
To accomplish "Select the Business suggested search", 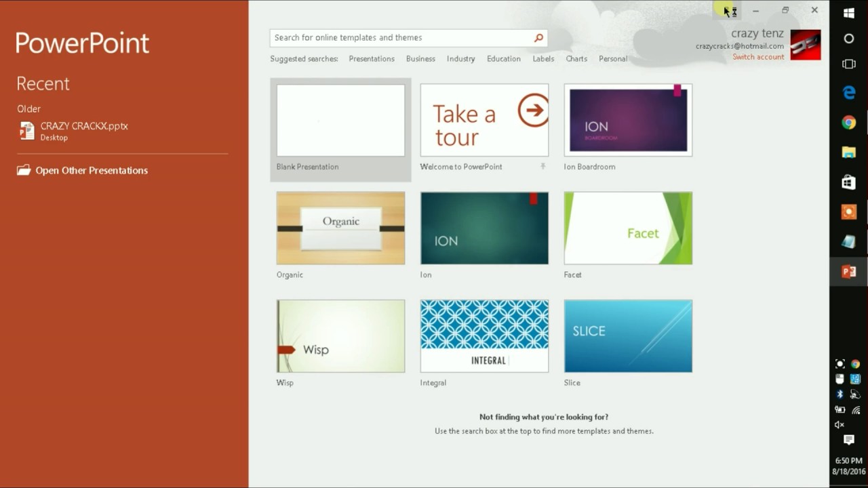I will tap(420, 59).
